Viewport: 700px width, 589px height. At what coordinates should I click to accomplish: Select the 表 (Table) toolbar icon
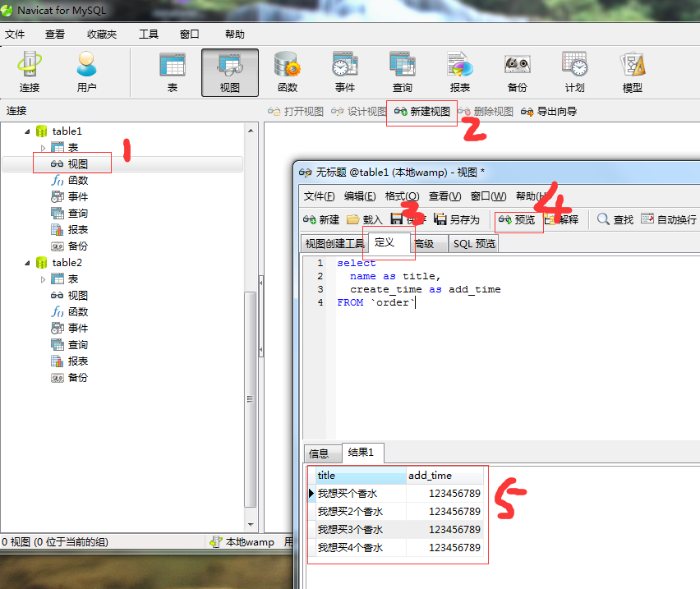(173, 71)
